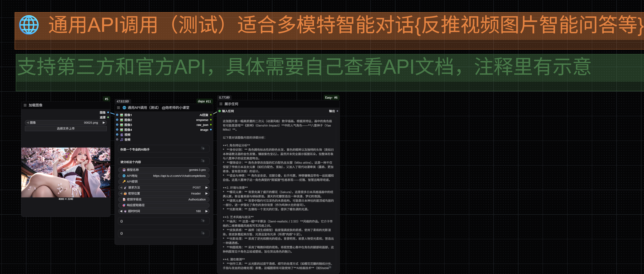This screenshot has width=644, height=274.
Task: Click the hamburger icon on 通用API调用 node
Action: 118,108
